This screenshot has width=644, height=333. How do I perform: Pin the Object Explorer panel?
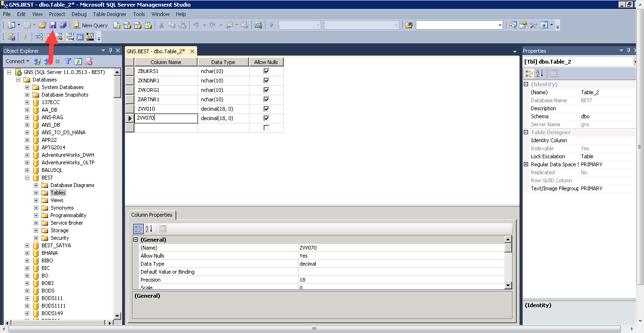[111, 50]
